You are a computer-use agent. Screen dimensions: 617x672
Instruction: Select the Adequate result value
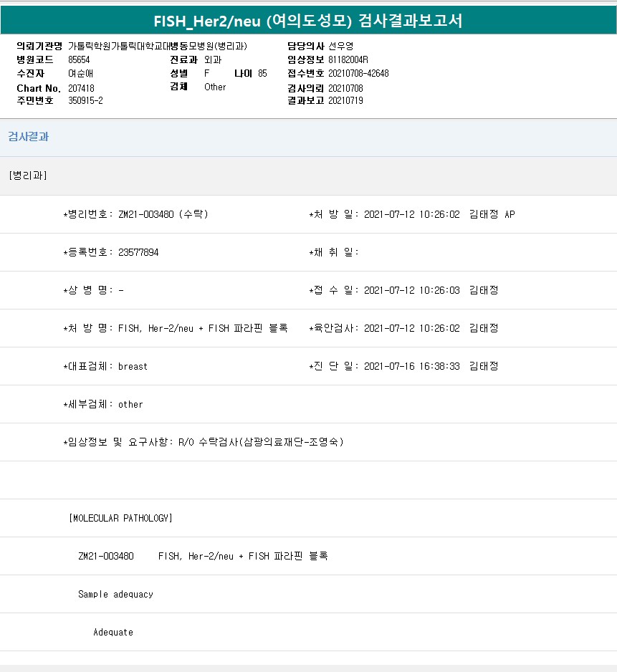point(113,633)
